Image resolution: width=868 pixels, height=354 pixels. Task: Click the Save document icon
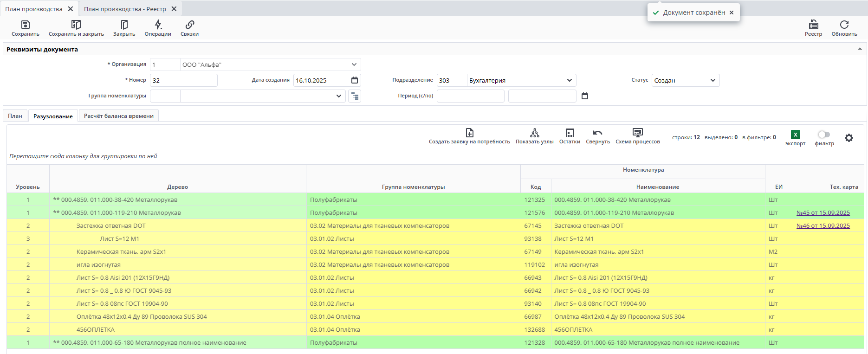26,25
